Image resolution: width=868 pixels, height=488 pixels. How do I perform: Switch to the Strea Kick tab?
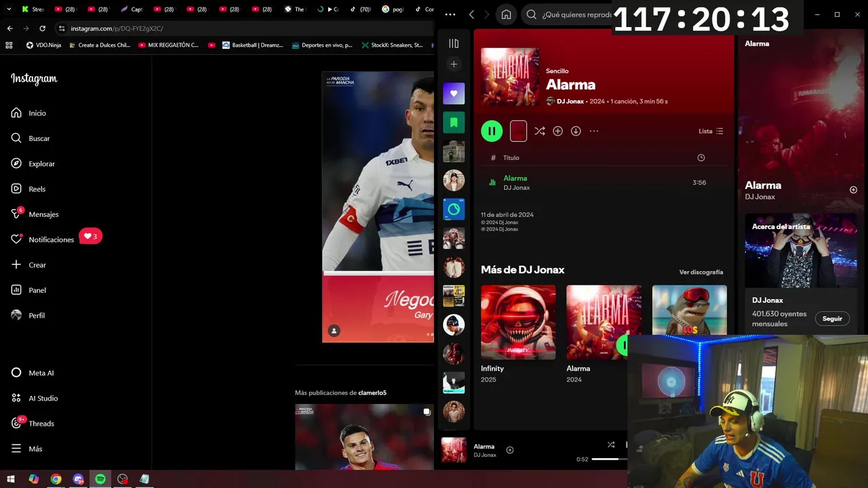pos(33,9)
